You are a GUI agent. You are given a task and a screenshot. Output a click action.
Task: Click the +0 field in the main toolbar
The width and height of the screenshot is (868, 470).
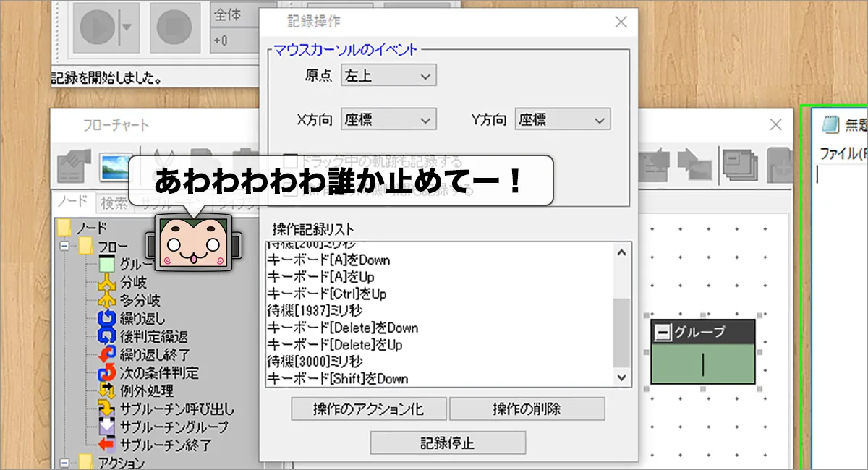tap(234, 40)
